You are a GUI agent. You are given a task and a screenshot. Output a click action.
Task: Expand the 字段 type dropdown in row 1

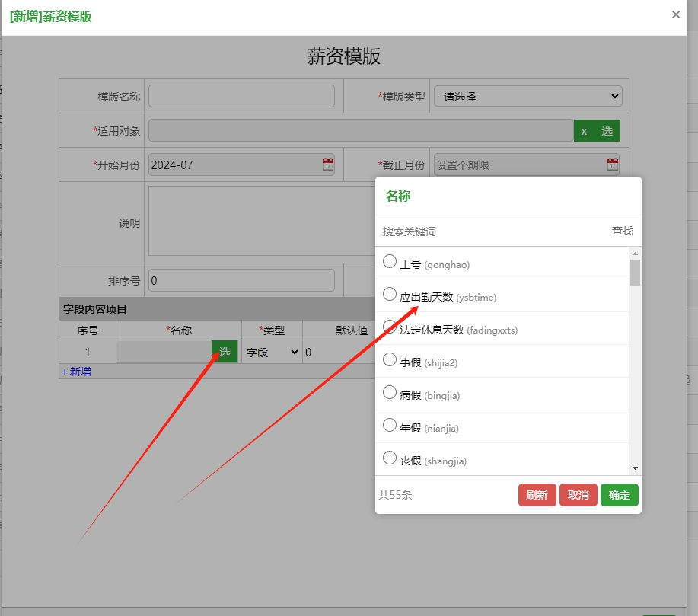click(x=272, y=353)
